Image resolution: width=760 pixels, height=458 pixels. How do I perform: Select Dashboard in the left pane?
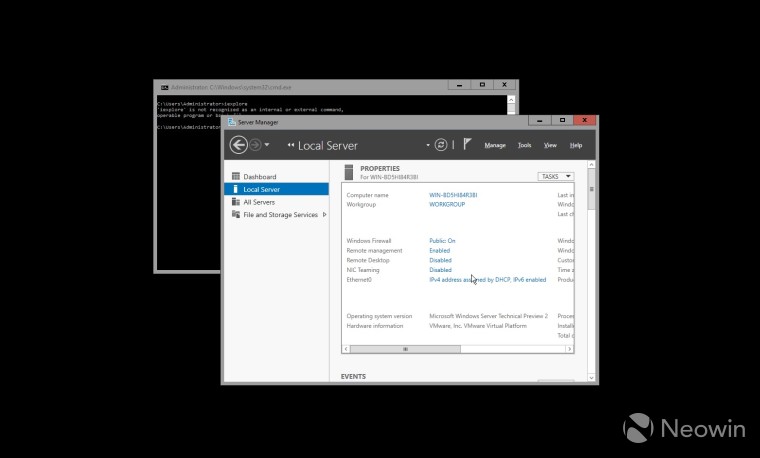[x=276, y=176]
